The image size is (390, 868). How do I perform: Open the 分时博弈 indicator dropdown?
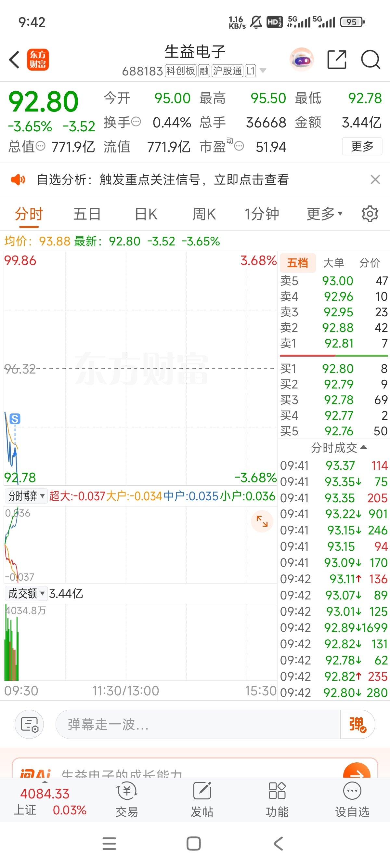(x=26, y=496)
